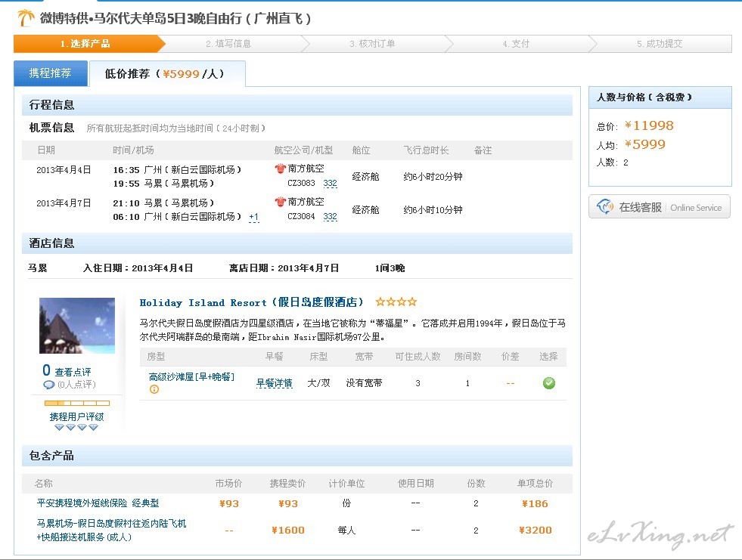742x560 pixels.
Task: Open the 早餐详情 link
Action: [274, 383]
